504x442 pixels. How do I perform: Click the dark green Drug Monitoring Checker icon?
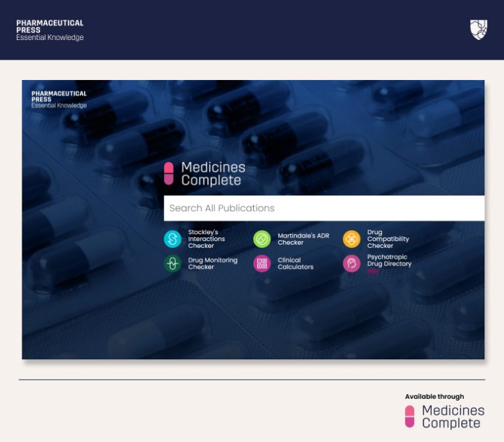tap(172, 264)
